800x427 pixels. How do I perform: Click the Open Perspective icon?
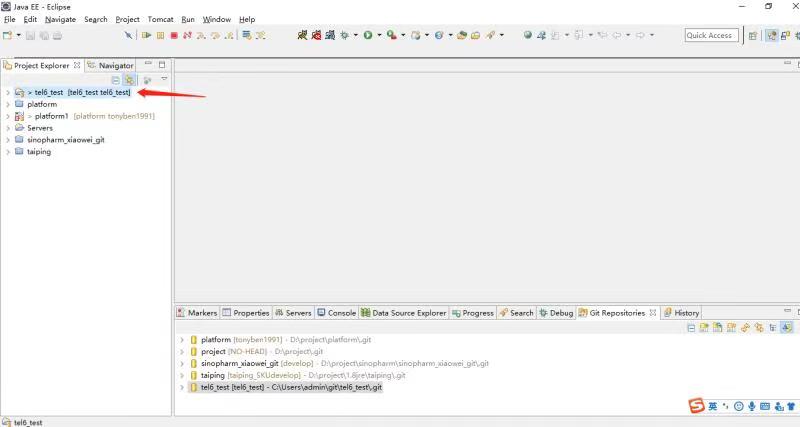(753, 35)
